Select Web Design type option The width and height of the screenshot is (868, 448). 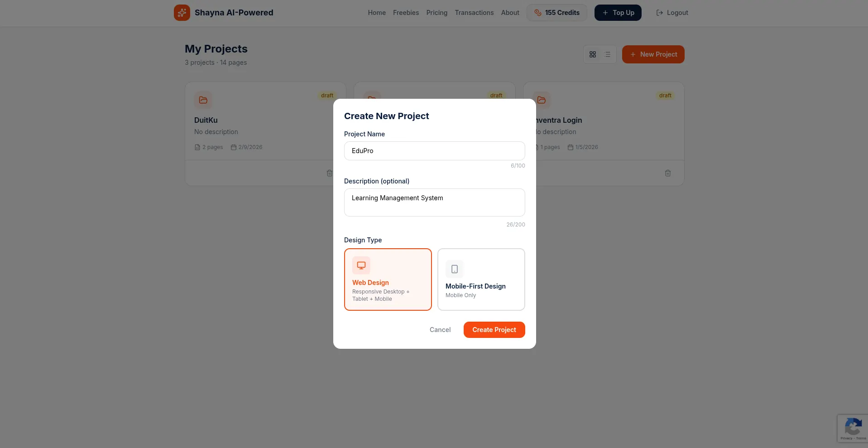(x=388, y=279)
